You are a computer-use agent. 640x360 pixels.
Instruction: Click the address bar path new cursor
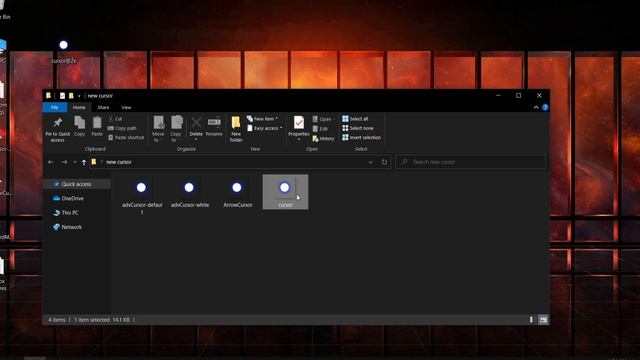pos(119,162)
